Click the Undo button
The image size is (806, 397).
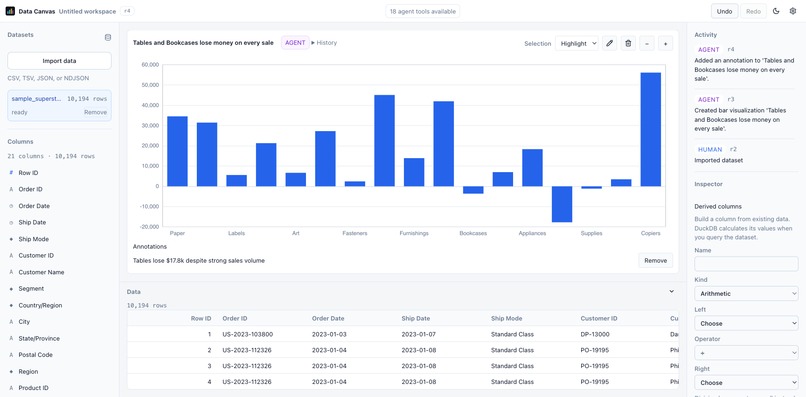click(724, 11)
